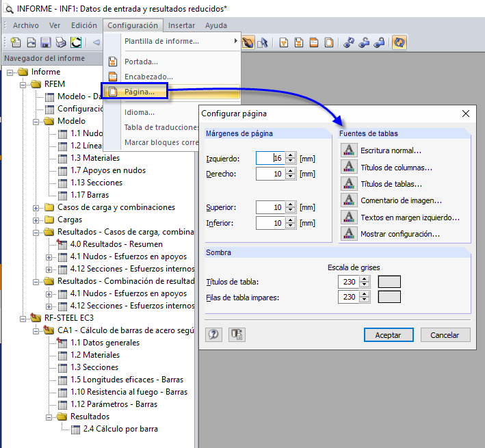Viewport: 485px width, 448px height.
Task: Collapse the Resultados folder under CA1
Action: (x=49, y=417)
